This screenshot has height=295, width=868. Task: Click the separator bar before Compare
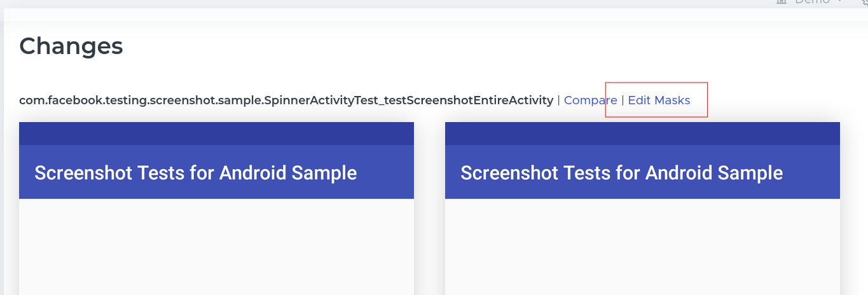point(558,100)
